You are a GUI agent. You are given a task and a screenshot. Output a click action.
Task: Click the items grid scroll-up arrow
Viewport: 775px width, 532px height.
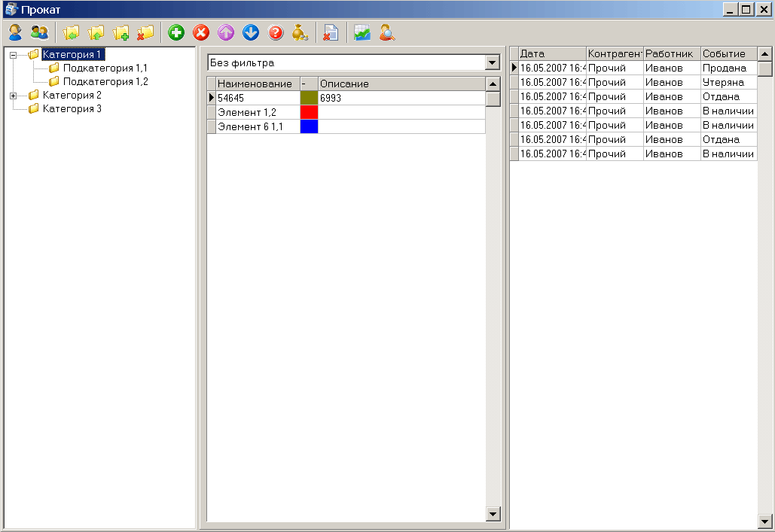click(493, 84)
